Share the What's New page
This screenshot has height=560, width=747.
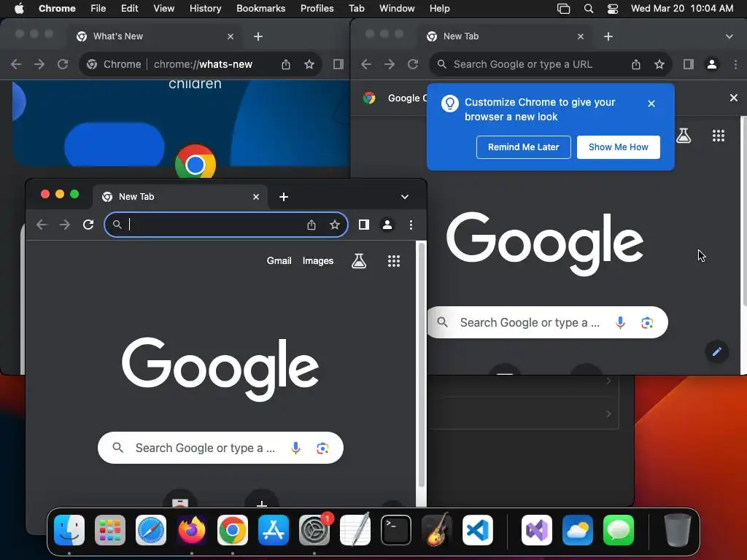click(286, 64)
